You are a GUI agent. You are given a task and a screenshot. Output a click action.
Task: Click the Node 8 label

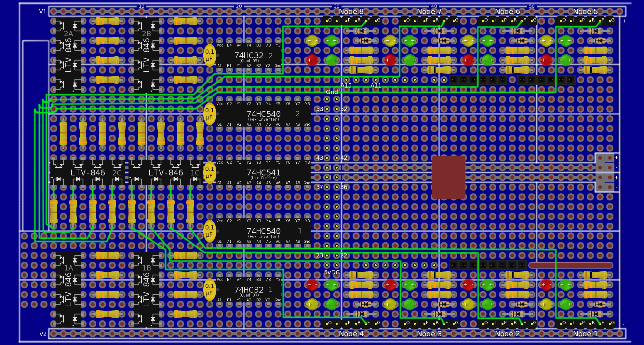pyautogui.click(x=351, y=12)
